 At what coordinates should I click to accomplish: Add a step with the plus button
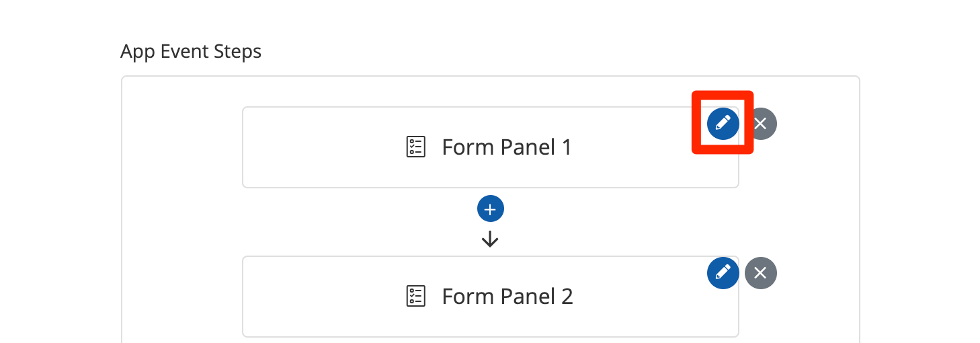pos(490,209)
